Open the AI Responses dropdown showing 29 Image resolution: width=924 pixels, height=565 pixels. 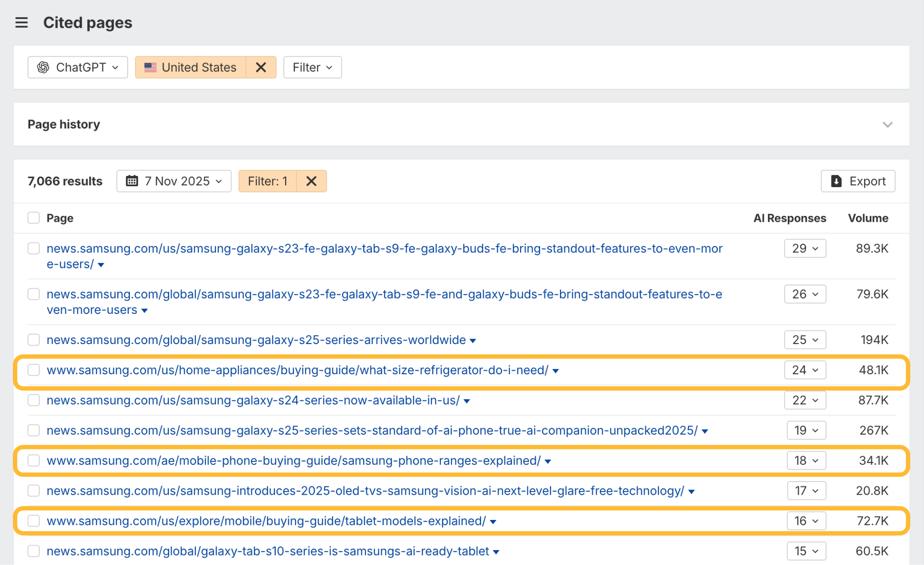tap(805, 248)
